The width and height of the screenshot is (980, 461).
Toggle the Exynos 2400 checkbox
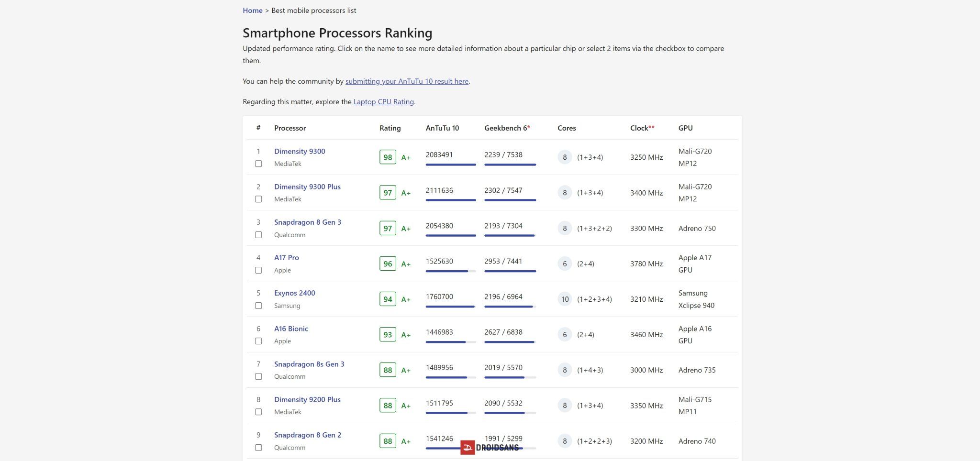tap(258, 306)
